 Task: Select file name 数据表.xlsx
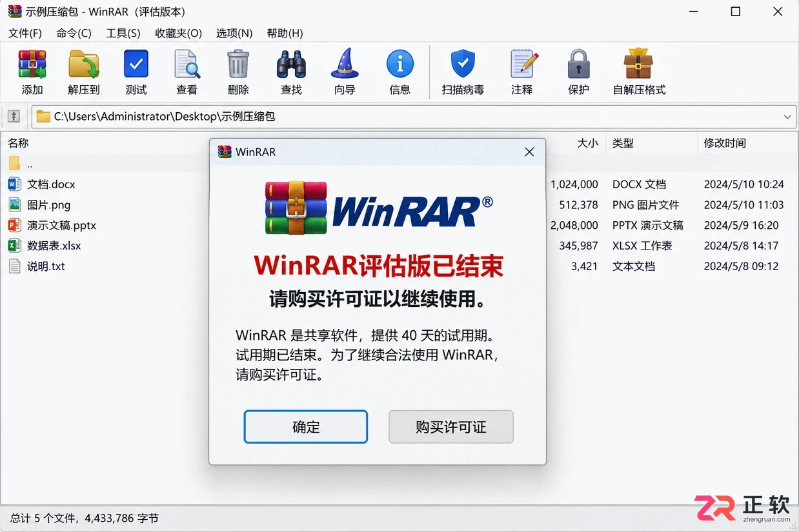click(x=54, y=246)
